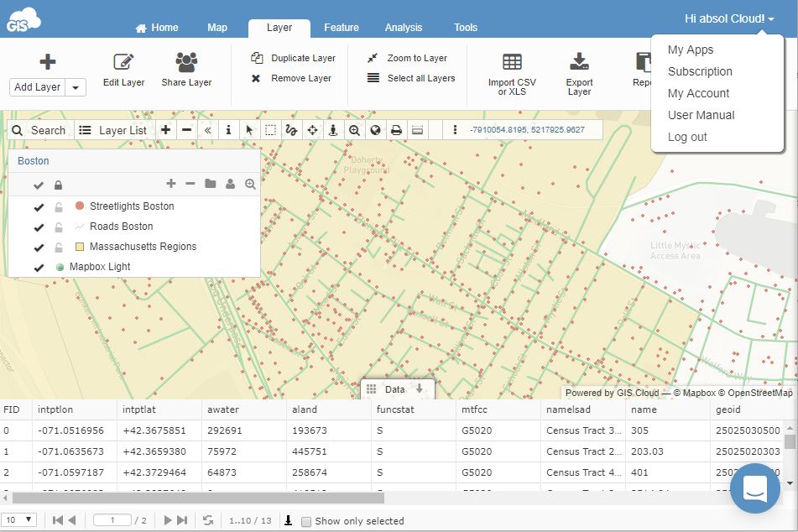Click Remove Layer
This screenshot has width=798, height=532.
[x=291, y=78]
